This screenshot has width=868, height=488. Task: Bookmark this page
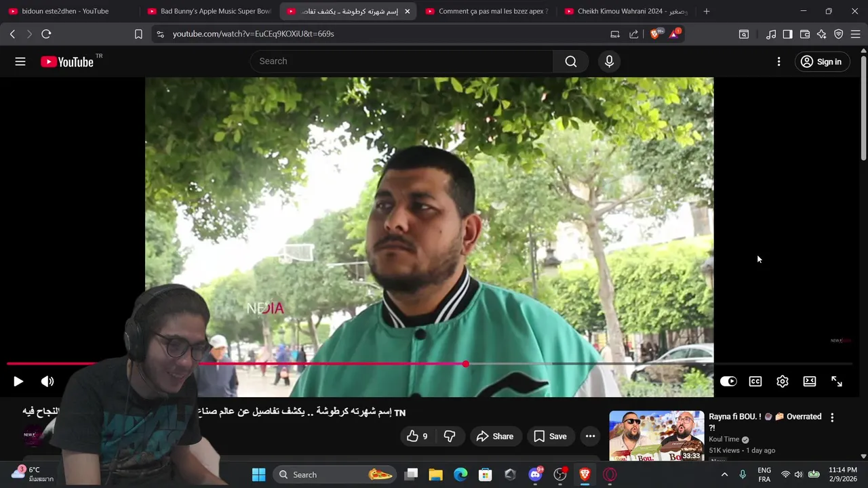(x=138, y=34)
